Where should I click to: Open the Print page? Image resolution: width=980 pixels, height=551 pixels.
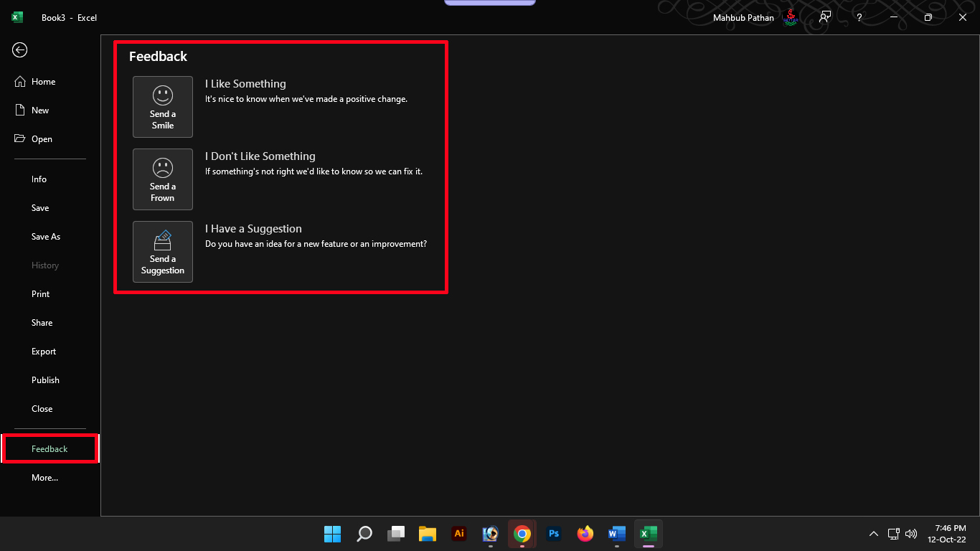tap(50, 294)
